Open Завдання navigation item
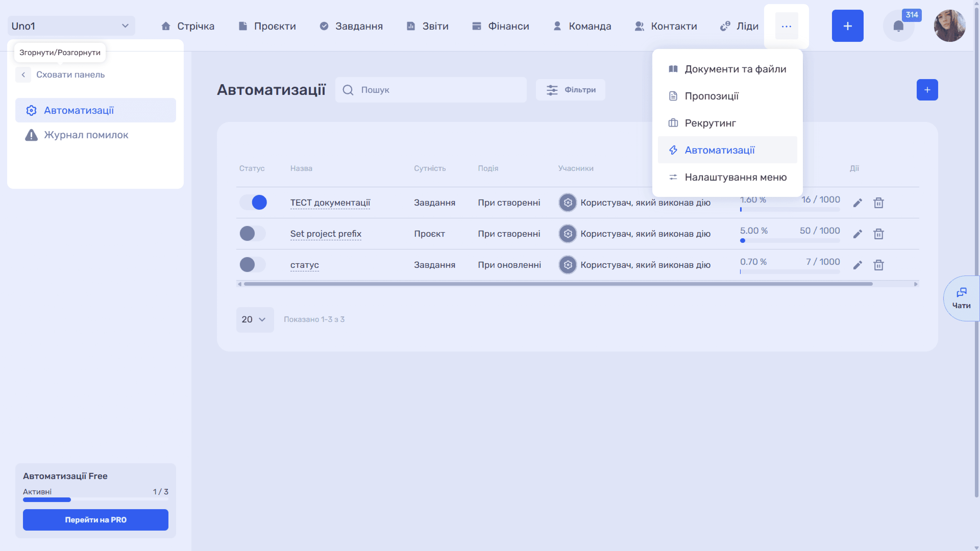The width and height of the screenshot is (980, 551). 351,26
